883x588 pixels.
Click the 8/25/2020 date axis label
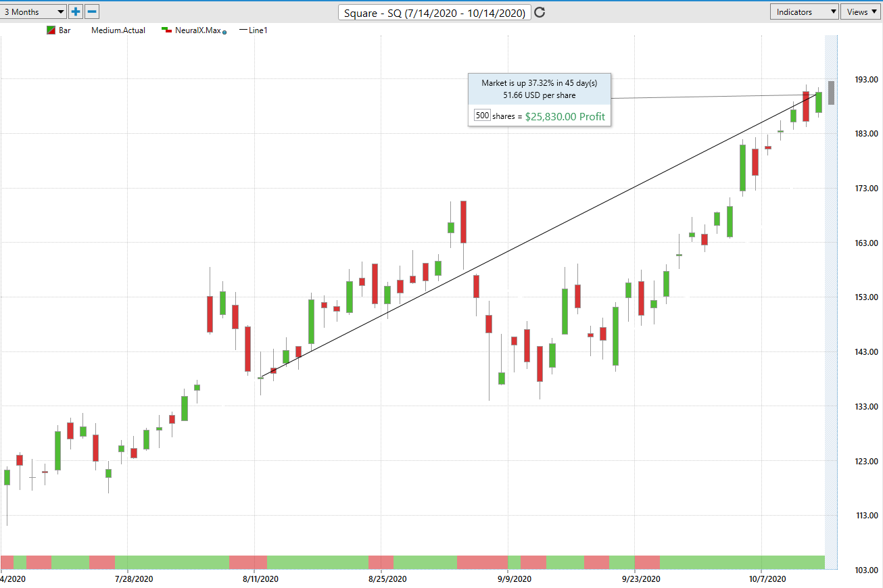pyautogui.click(x=387, y=579)
